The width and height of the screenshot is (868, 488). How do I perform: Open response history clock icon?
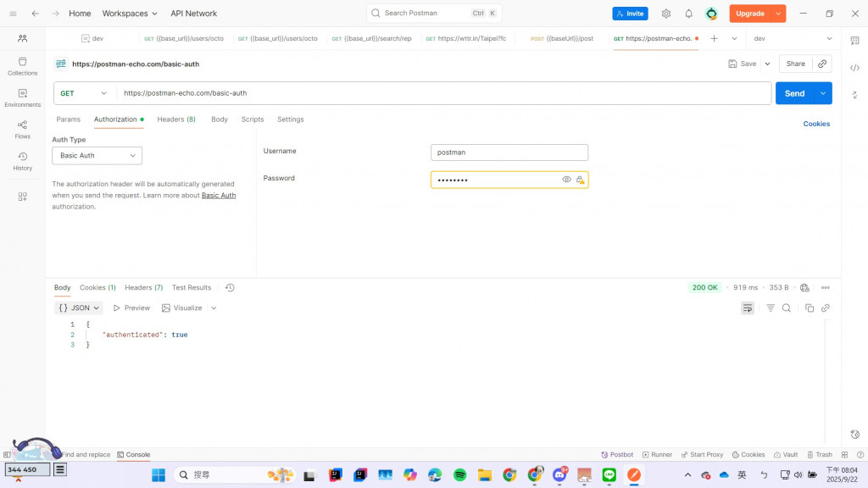(x=230, y=287)
